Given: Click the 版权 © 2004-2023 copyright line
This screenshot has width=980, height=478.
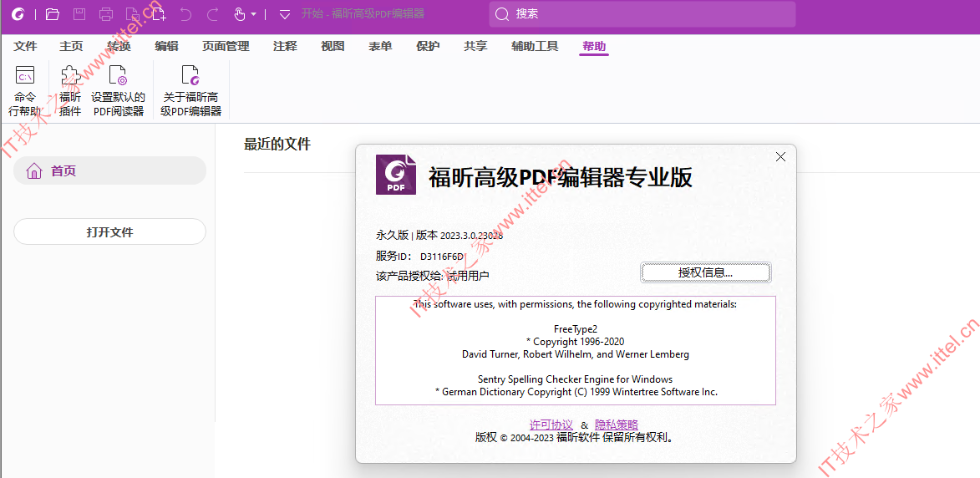Looking at the screenshot, I should click(575, 437).
